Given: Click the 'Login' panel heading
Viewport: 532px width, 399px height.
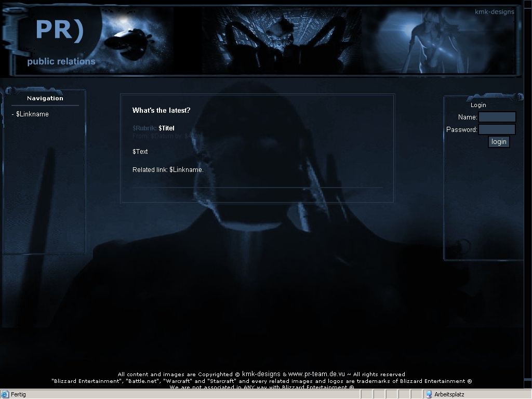Looking at the screenshot, I should pos(478,105).
